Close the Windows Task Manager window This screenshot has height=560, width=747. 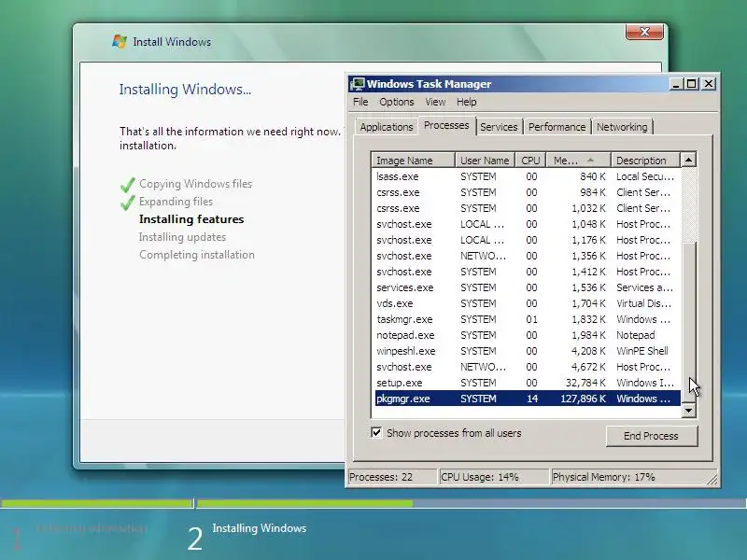[x=709, y=84]
